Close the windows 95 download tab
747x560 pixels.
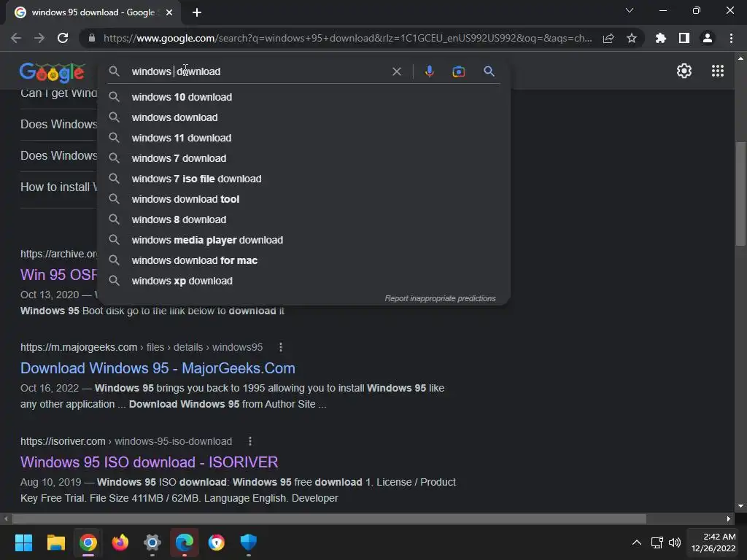click(169, 12)
